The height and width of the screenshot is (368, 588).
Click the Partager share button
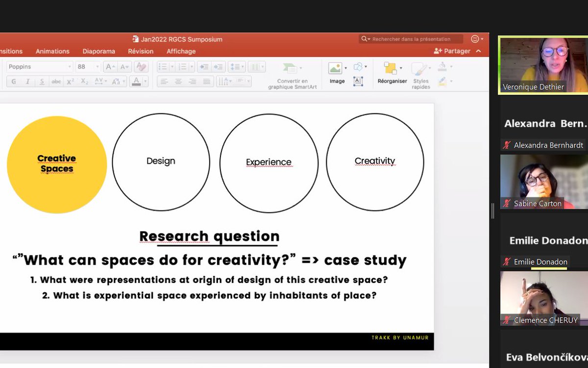(x=452, y=51)
